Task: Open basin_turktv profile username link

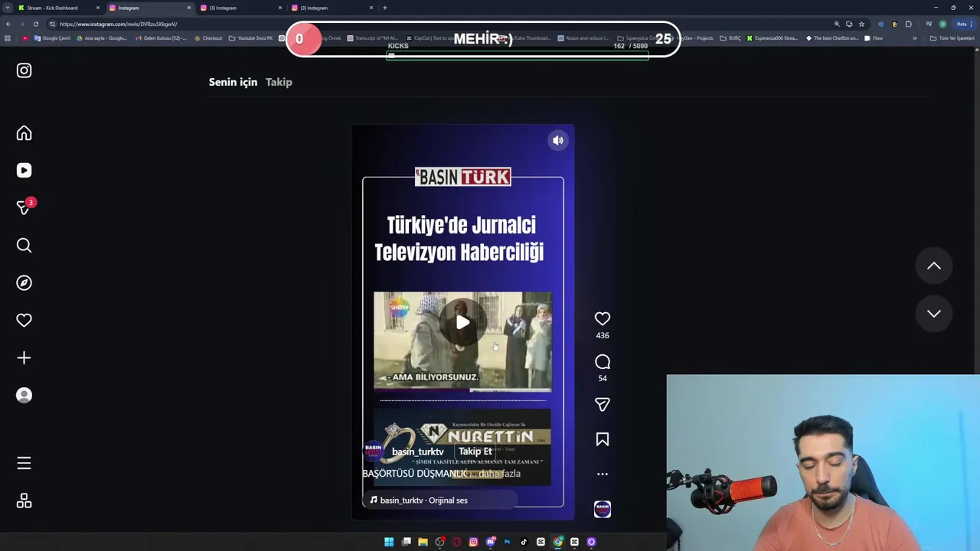Action: coord(417,452)
